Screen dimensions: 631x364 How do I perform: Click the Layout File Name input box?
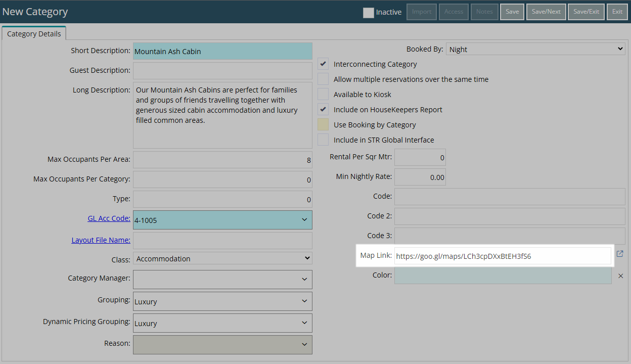coord(222,241)
